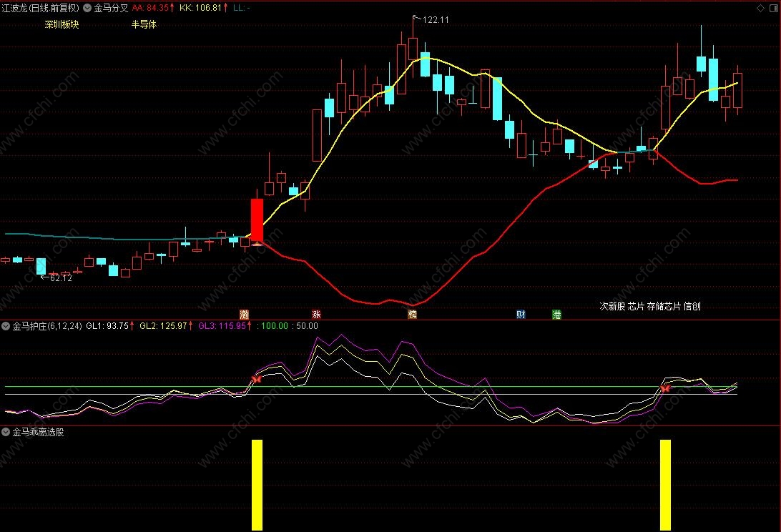Click the first yellow signal bar in 金马乖离选股
This screenshot has width=781, height=532.
pos(257,485)
